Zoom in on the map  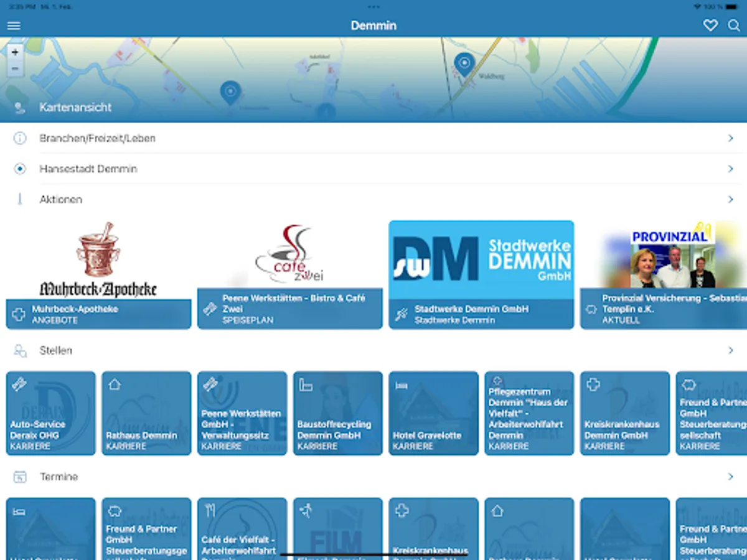coord(15,52)
